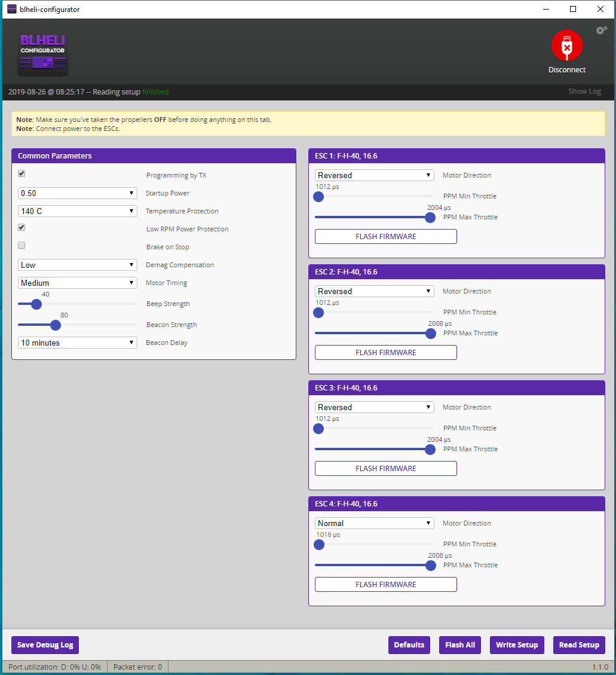Uncheck Low RPM Power Protection

(x=22, y=227)
